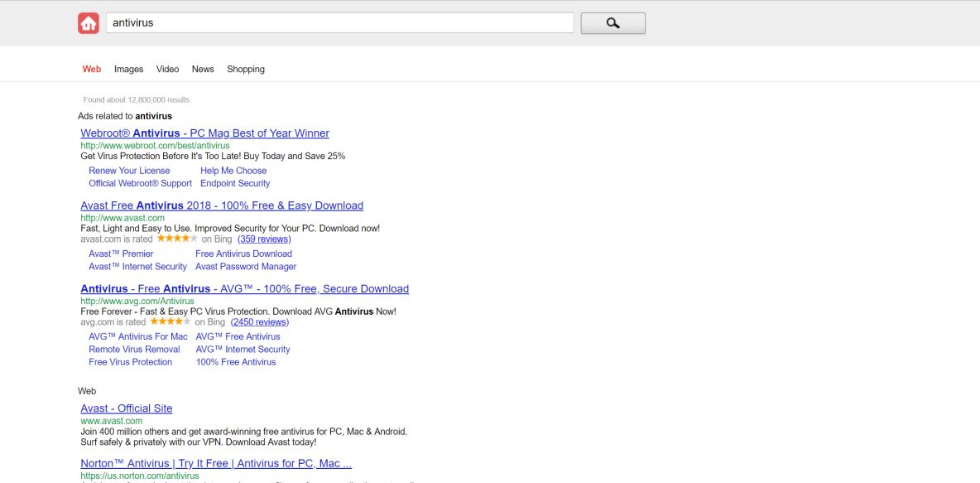Viewport: 980px width, 483px height.
Task: Open Norton™ Antivirus Try It Free result
Action: (216, 464)
